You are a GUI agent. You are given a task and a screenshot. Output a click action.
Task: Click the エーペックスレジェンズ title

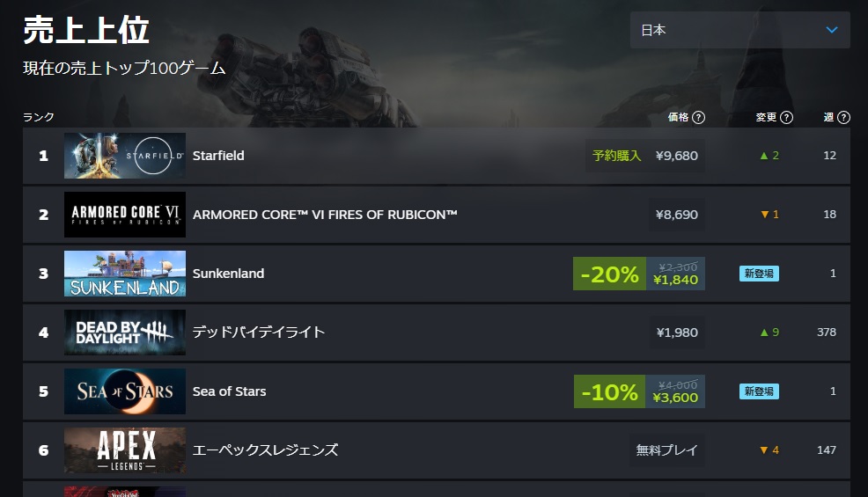point(265,450)
